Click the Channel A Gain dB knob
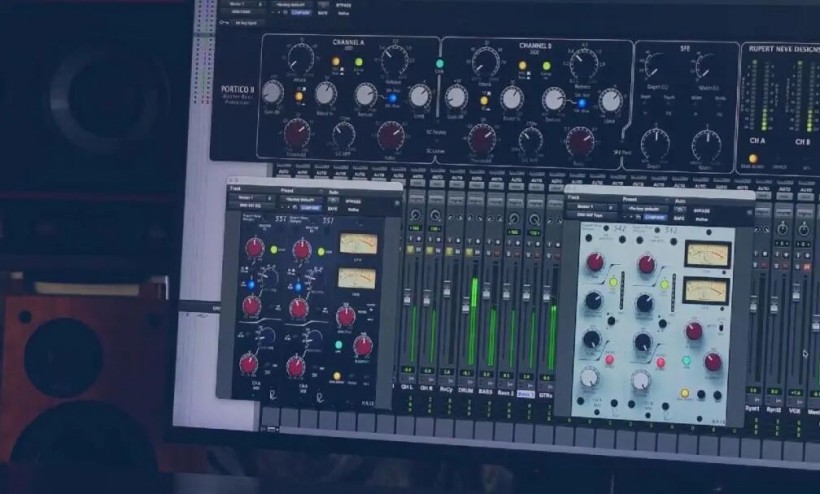 272,92
